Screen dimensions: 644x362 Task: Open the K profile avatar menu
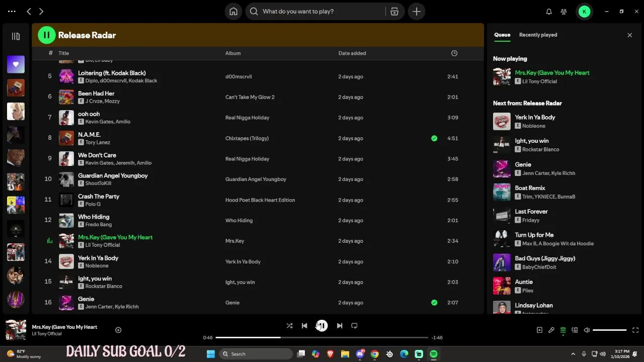click(x=584, y=12)
